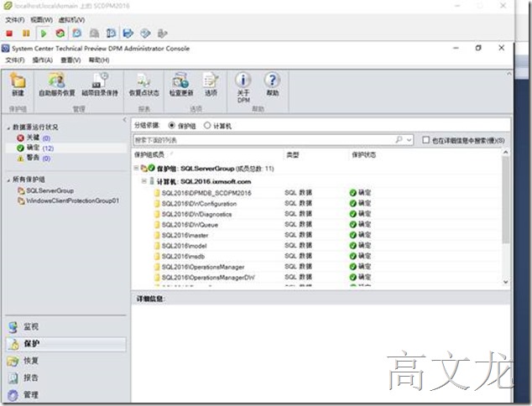Image resolution: width=532 pixels, height=406 pixels.
Task: Collapse 数据源运行状况 section
Action: click(8, 128)
